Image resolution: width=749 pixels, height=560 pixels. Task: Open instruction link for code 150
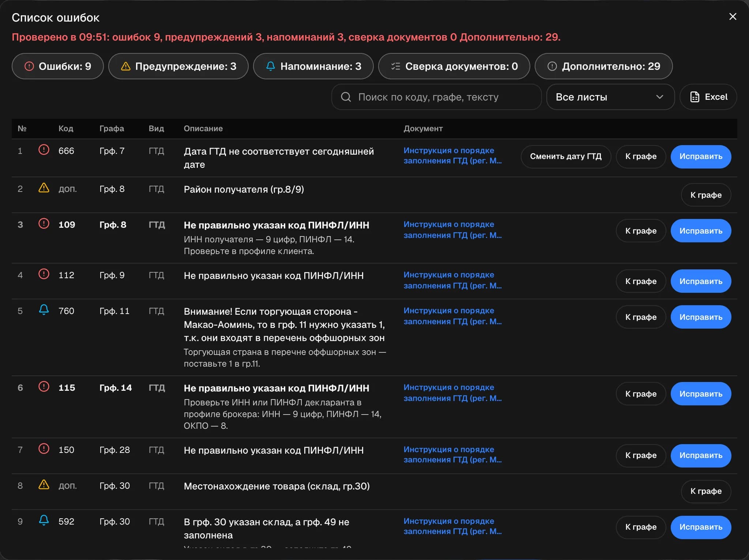452,454
